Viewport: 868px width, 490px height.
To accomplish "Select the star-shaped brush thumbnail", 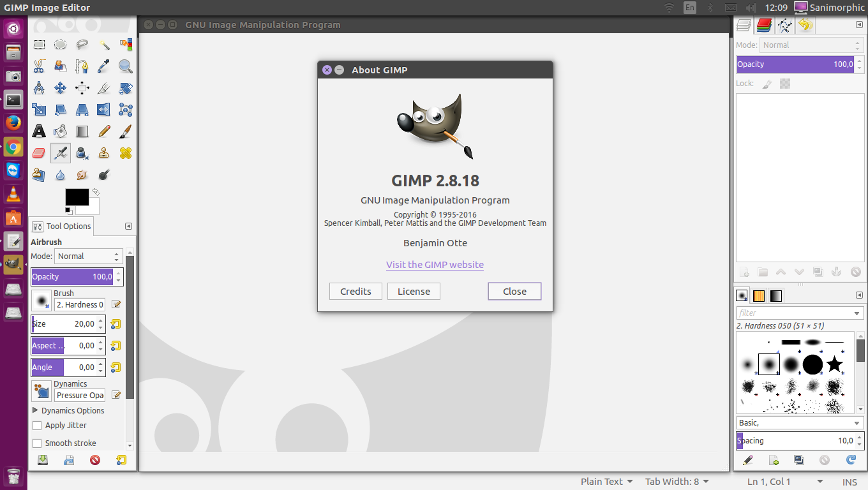I will point(834,365).
